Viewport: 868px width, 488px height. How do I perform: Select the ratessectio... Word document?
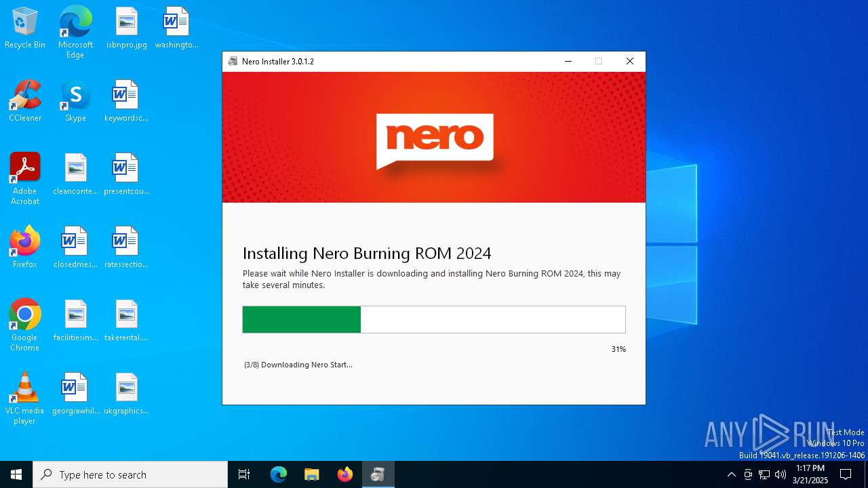point(126,248)
